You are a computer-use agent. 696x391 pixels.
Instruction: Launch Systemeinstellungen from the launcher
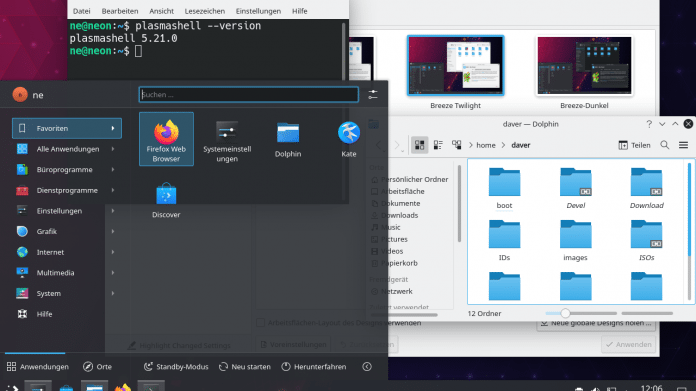coord(227,141)
